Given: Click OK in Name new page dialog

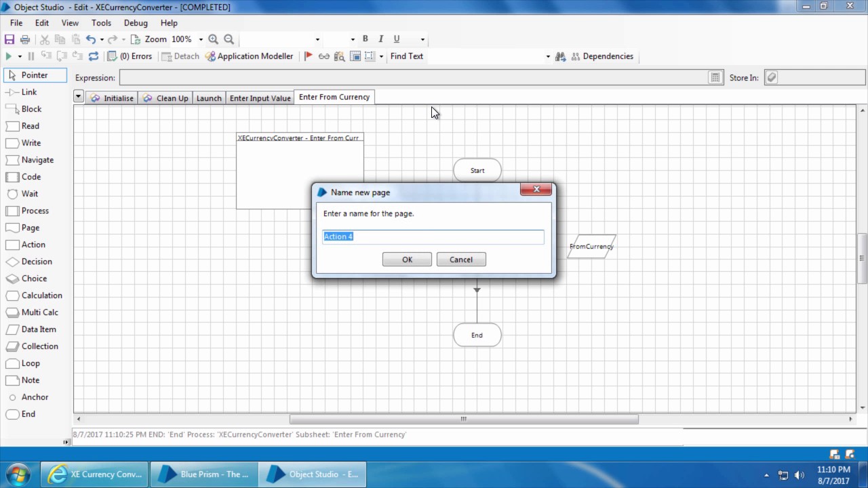Looking at the screenshot, I should click(x=407, y=260).
